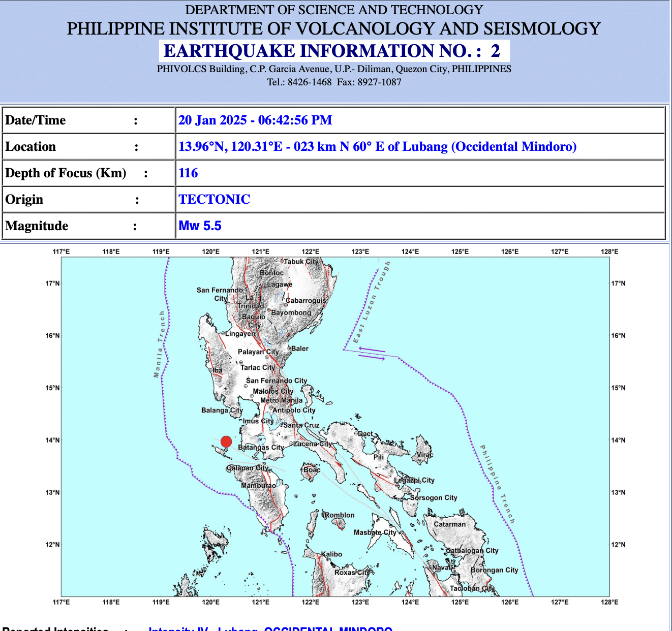Click the 'Location' row label
672x631 pixels.
30,147
